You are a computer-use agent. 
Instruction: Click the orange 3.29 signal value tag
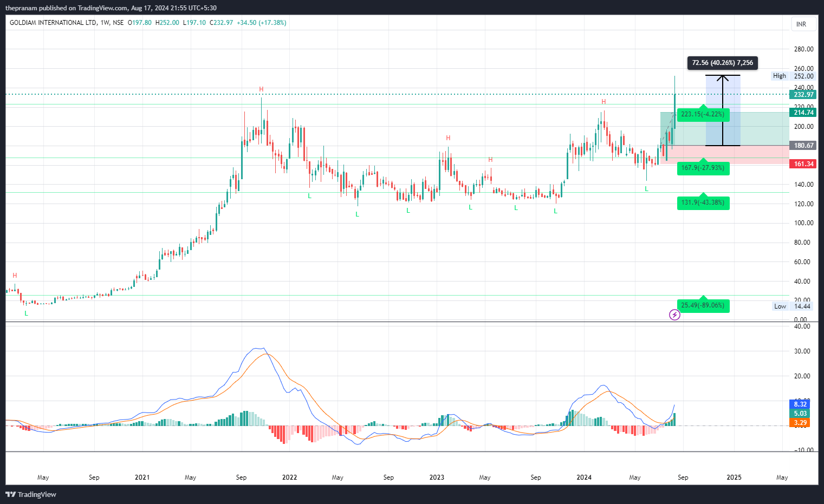800,423
